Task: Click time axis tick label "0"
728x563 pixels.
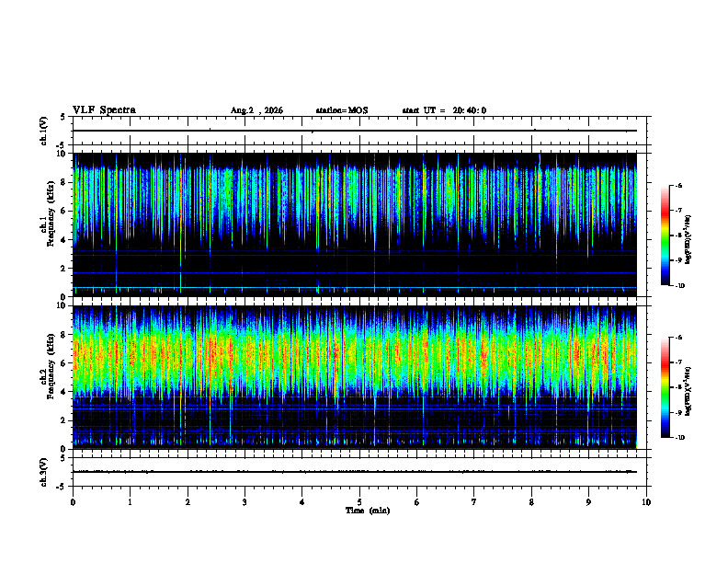Action: click(x=73, y=502)
